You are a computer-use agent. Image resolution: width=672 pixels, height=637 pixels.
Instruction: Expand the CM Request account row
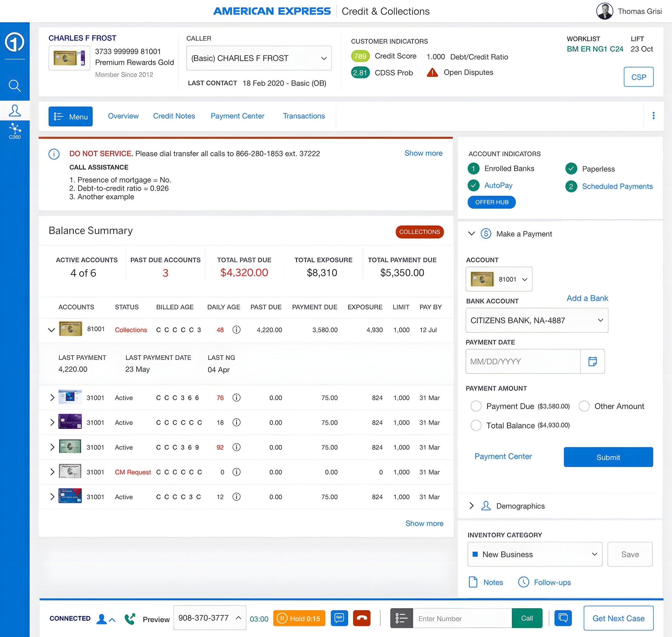click(x=52, y=472)
